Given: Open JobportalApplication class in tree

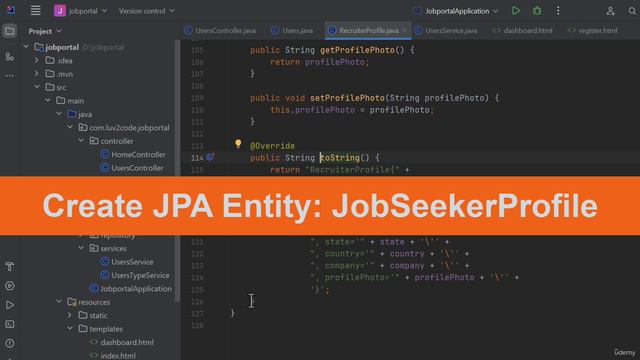Looking at the screenshot, I should [131, 289].
